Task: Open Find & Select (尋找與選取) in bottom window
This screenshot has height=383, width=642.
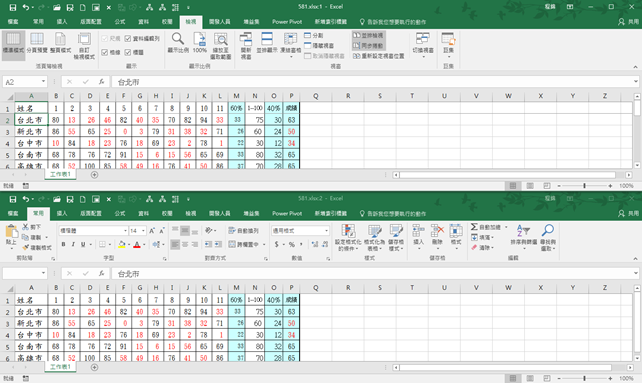Action: 548,238
